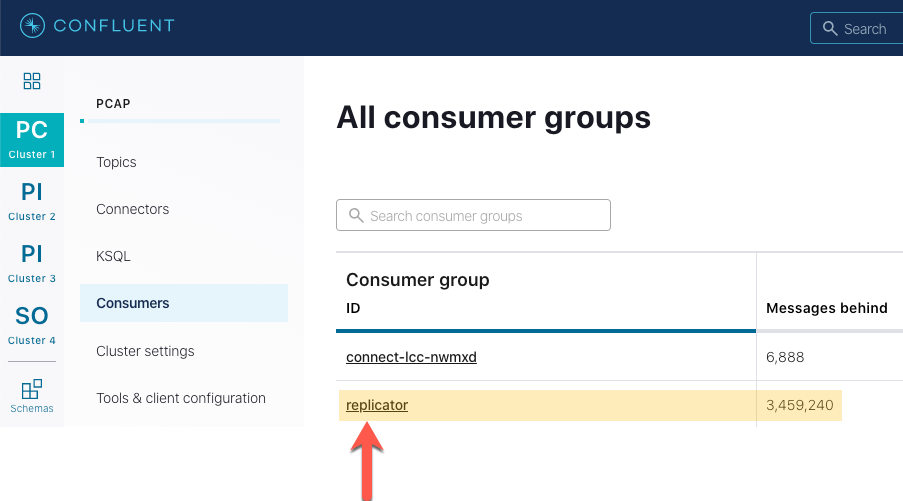Go to Connectors in the sidebar
This screenshot has height=501, width=903.
coord(132,209)
